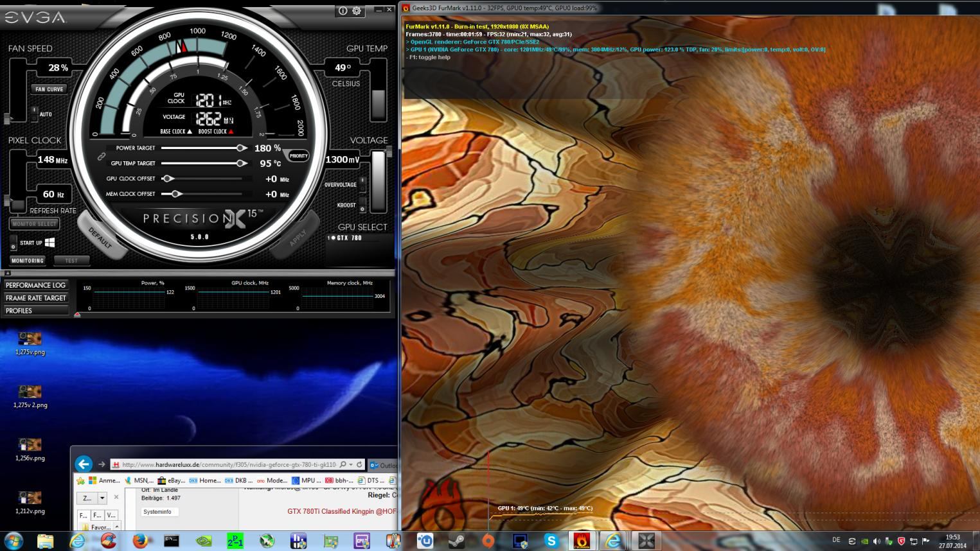
Task: Click the link icon beside Power Target
Action: pos(101,156)
